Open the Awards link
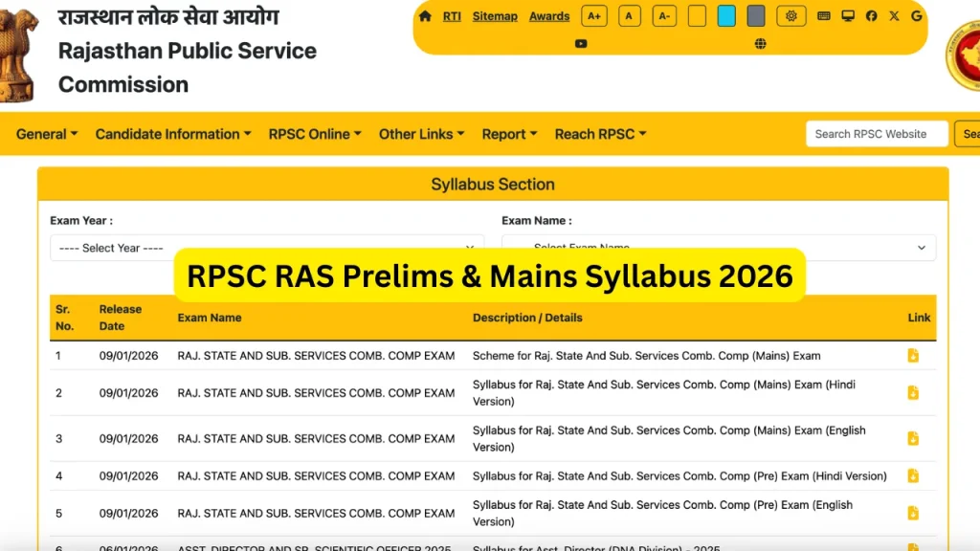Viewport: 980px width, 551px height. click(x=548, y=16)
